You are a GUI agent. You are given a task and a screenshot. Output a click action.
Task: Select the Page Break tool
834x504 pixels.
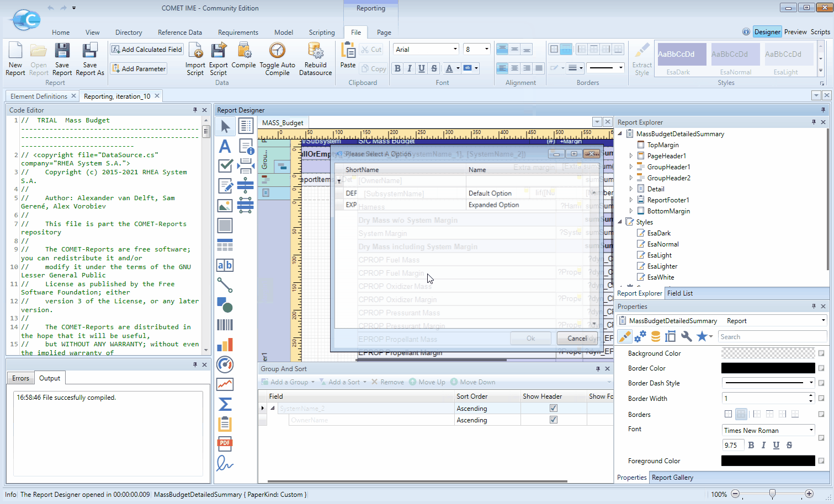246,165
